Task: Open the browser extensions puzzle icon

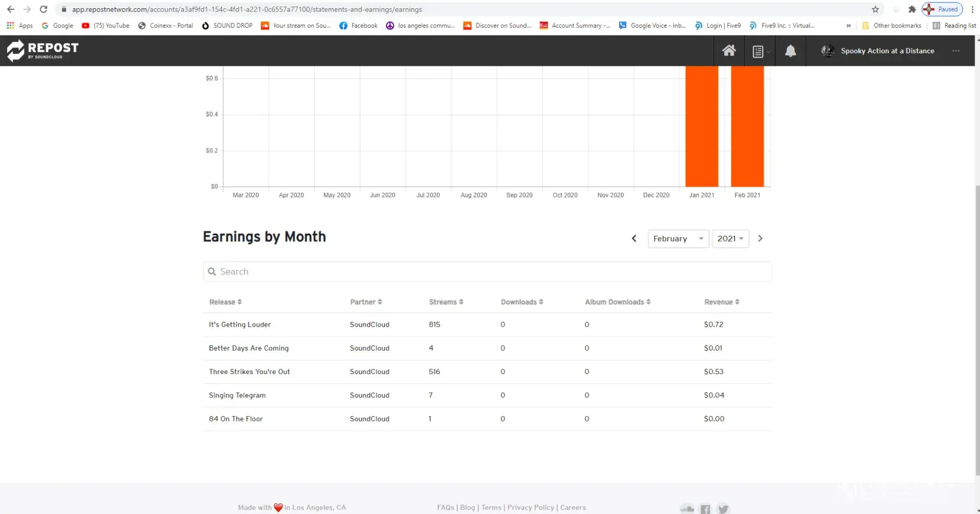Action: [x=912, y=9]
